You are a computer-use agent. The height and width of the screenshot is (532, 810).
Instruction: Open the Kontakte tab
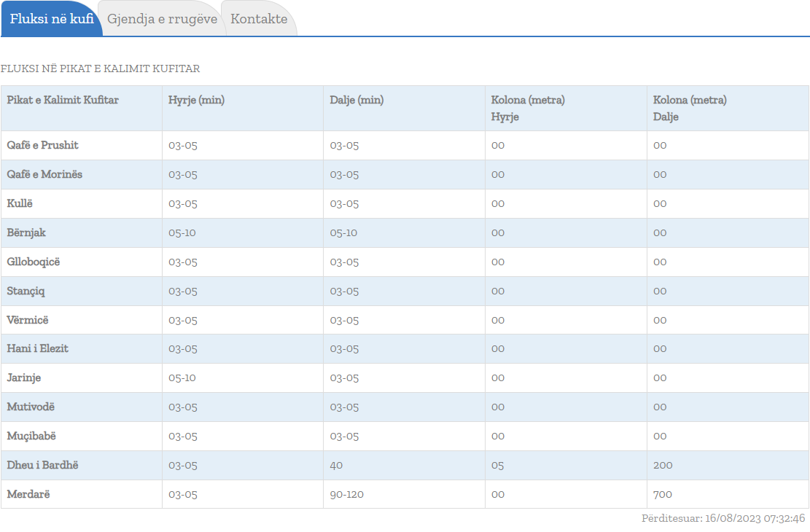click(x=259, y=19)
